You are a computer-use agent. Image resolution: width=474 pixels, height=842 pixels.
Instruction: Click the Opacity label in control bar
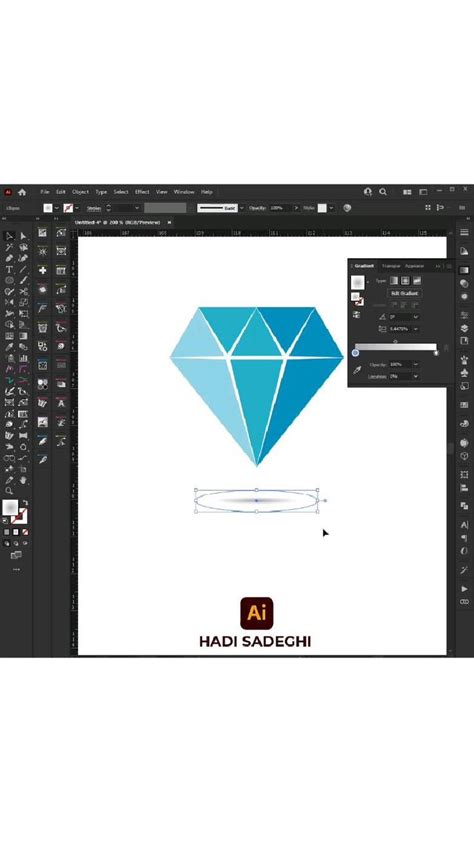coord(257,208)
